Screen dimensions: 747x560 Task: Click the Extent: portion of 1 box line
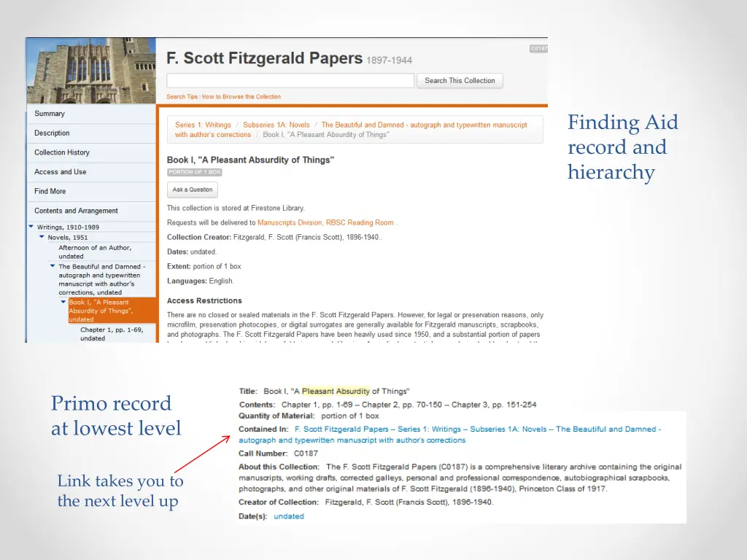204,266
